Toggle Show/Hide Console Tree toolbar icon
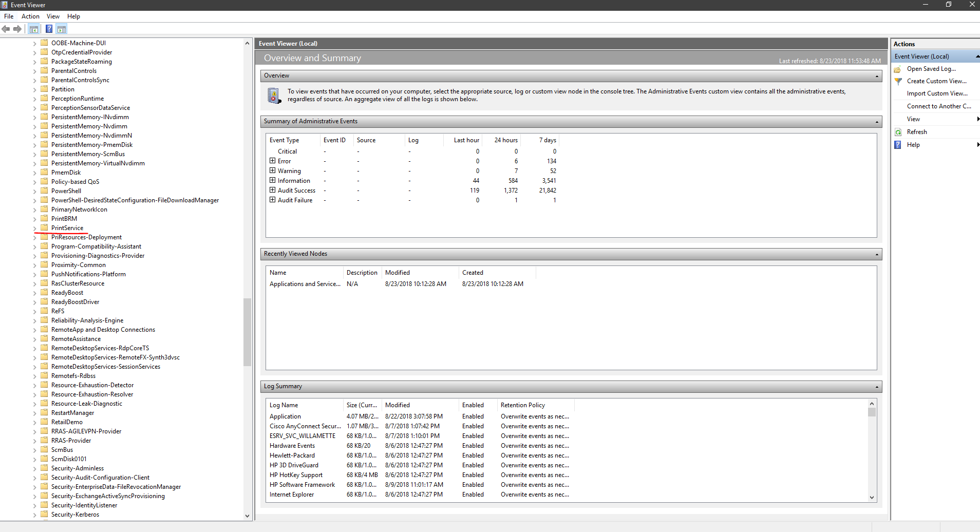The height and width of the screenshot is (532, 980). [34, 29]
